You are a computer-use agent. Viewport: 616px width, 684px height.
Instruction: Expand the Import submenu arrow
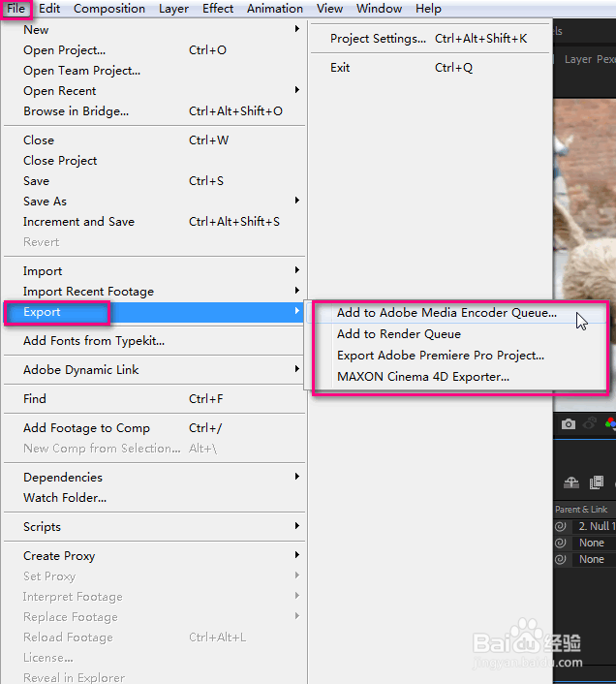point(297,270)
